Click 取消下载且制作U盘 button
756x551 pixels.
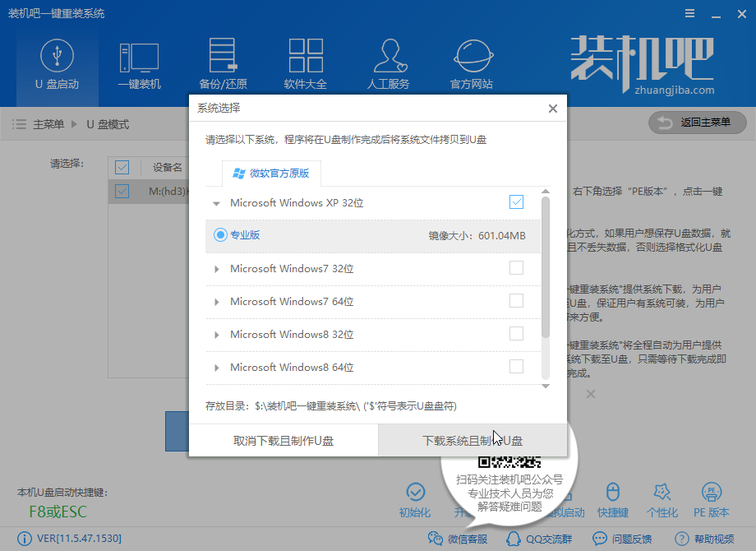click(283, 441)
